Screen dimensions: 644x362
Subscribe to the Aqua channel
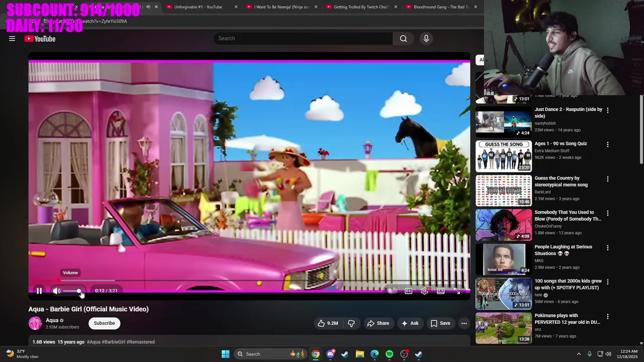[x=104, y=323]
